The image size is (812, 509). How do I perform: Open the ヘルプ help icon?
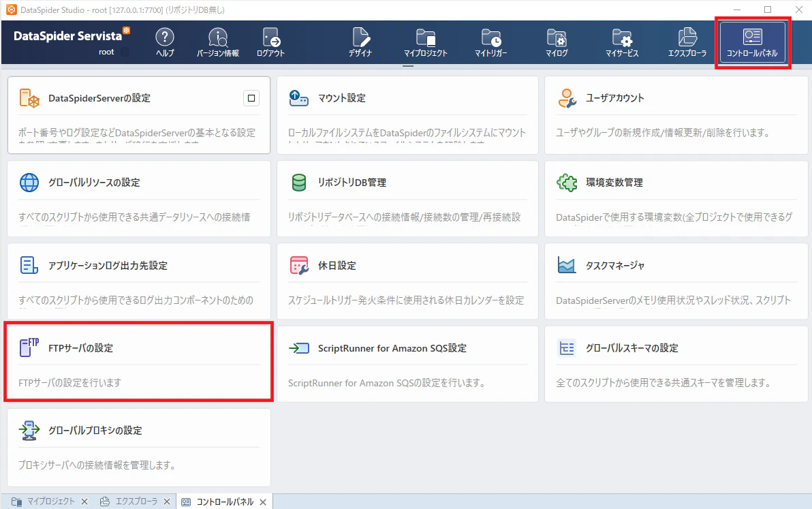(x=165, y=42)
